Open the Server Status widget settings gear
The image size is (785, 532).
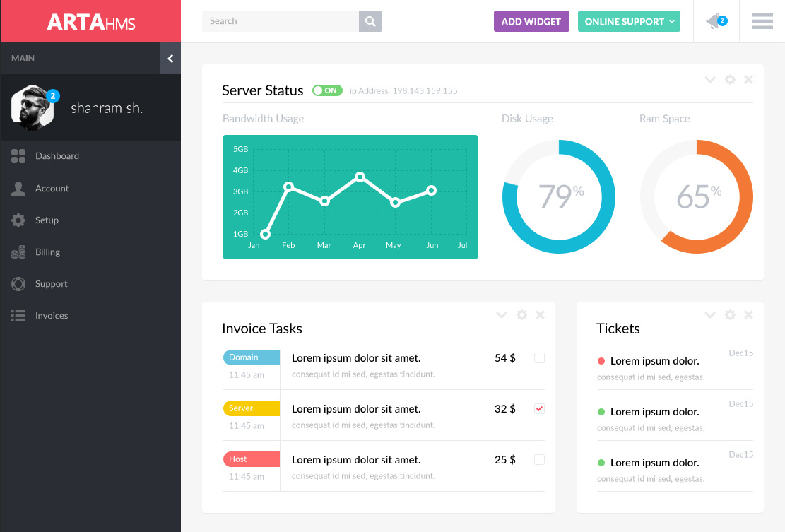729,79
